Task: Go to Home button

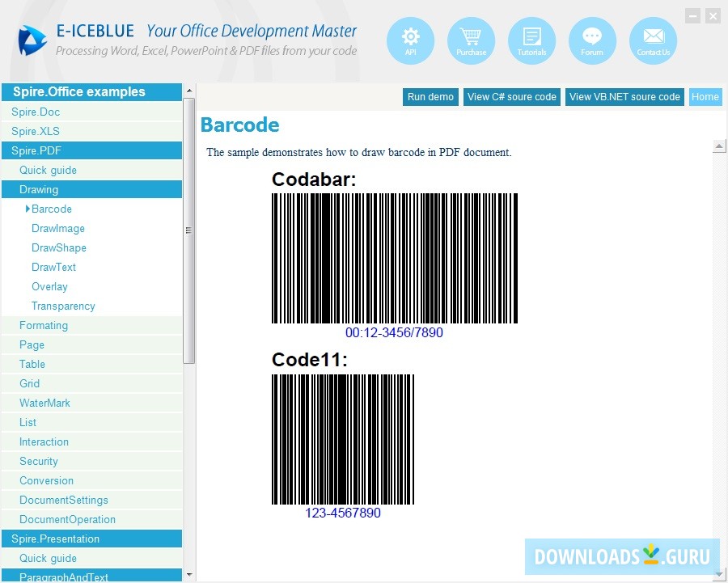Action: click(705, 97)
